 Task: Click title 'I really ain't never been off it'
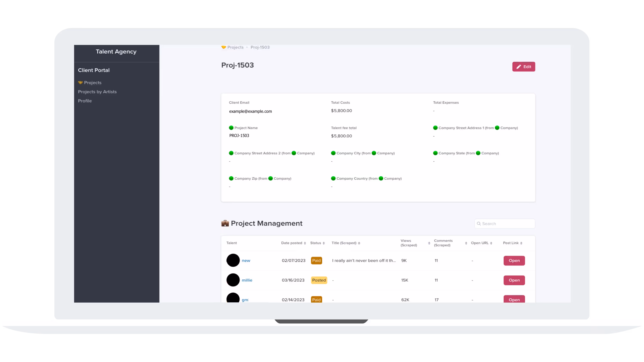point(364,261)
